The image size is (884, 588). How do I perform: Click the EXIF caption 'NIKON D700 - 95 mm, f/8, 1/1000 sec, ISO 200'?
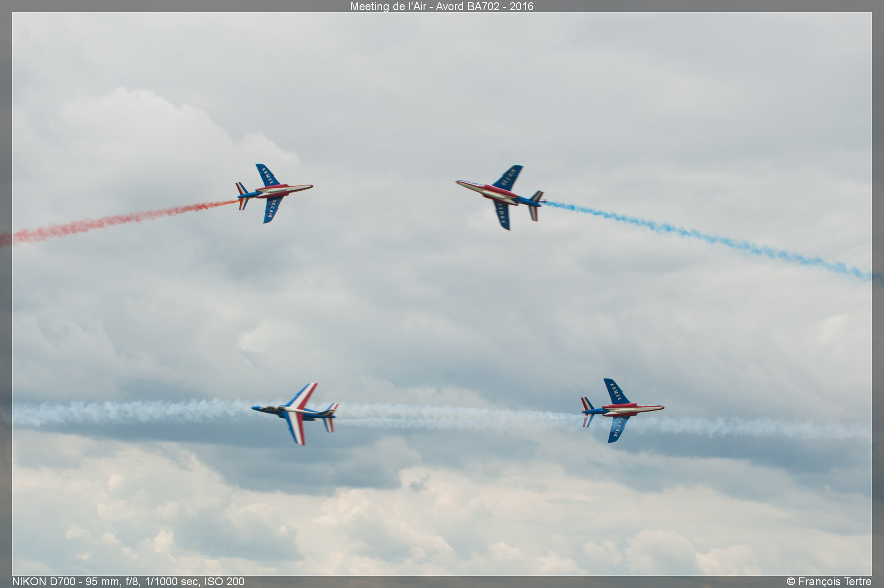point(128,582)
